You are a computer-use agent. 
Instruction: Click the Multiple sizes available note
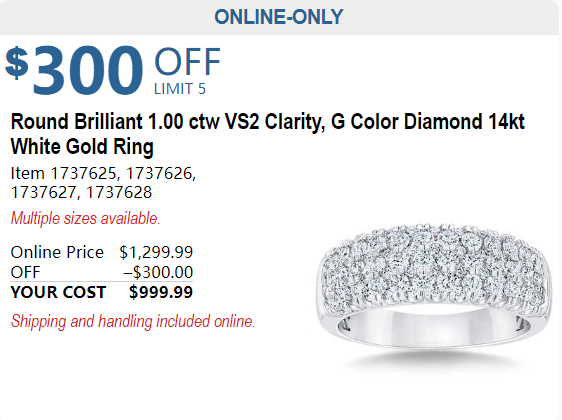(x=85, y=218)
